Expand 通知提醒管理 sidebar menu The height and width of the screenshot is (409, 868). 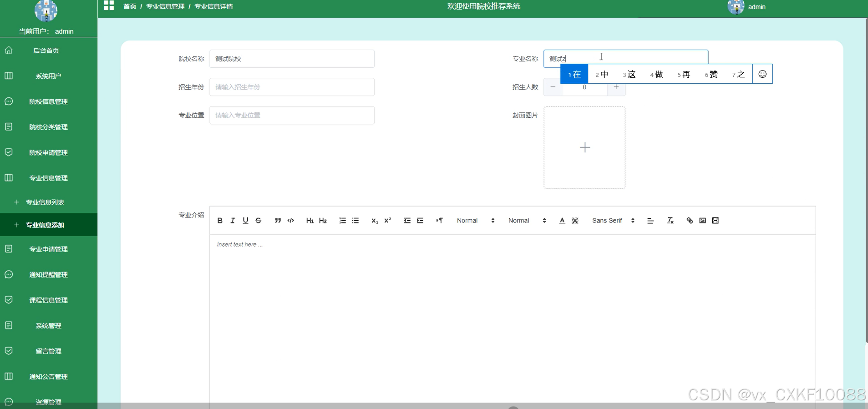pos(49,274)
